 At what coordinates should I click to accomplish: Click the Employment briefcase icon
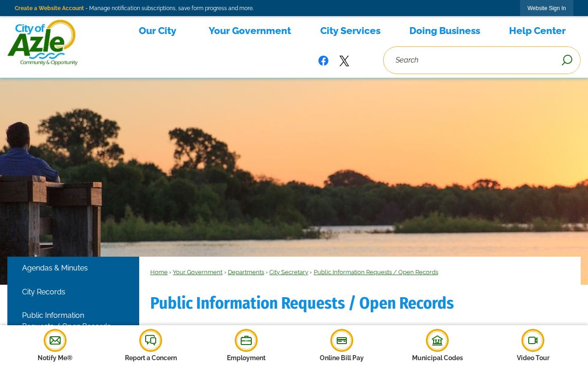(246, 340)
